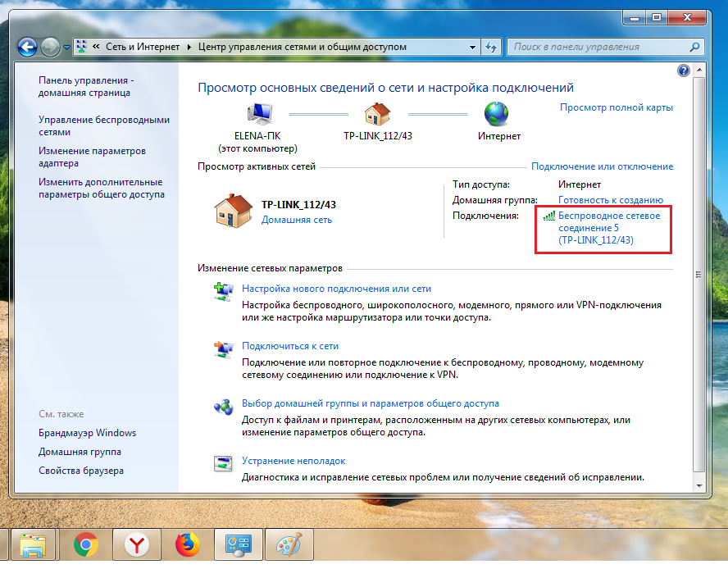Viewport: 728px width, 569px height.
Task: Click 'Просмотр полной карты' link
Action: pos(616,107)
